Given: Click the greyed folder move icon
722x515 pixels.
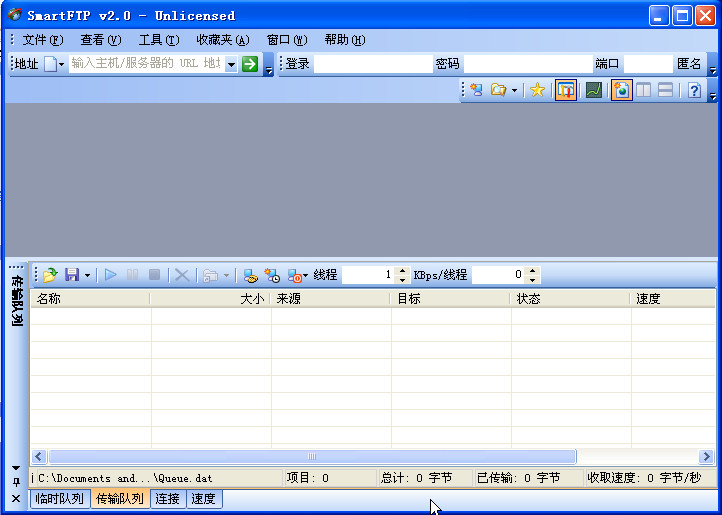Looking at the screenshot, I should tap(210, 275).
